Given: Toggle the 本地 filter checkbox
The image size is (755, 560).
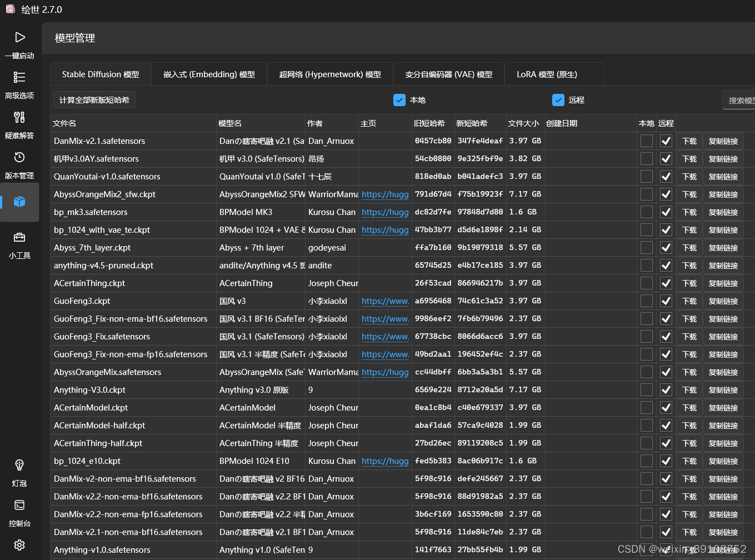Looking at the screenshot, I should coord(399,100).
